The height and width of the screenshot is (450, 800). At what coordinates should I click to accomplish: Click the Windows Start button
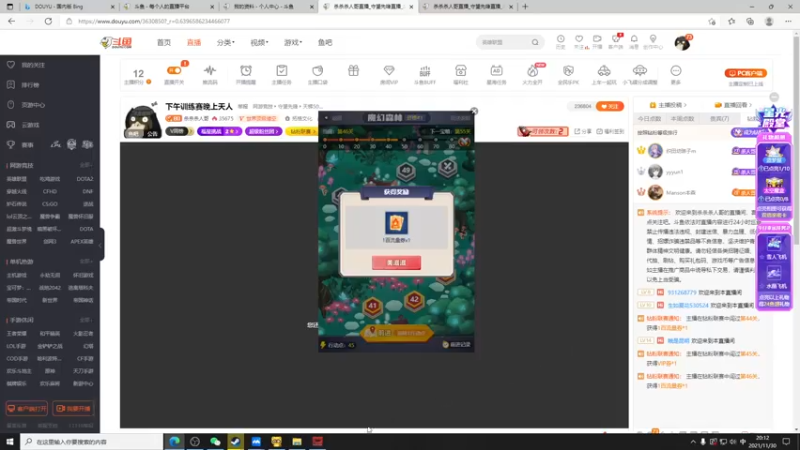click(10, 441)
